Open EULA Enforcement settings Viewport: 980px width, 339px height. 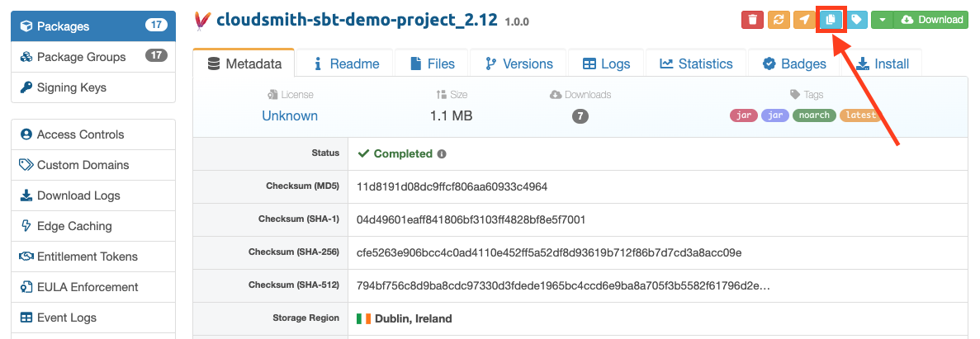pos(93,287)
